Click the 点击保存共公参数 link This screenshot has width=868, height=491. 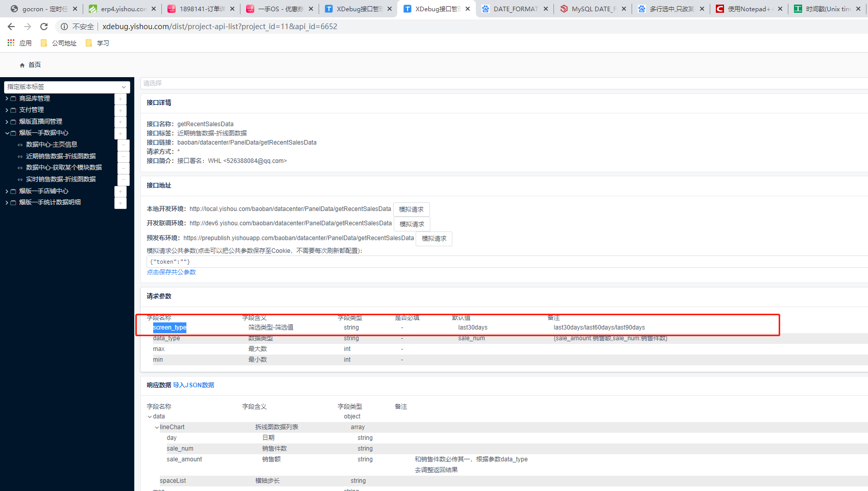[x=172, y=272]
